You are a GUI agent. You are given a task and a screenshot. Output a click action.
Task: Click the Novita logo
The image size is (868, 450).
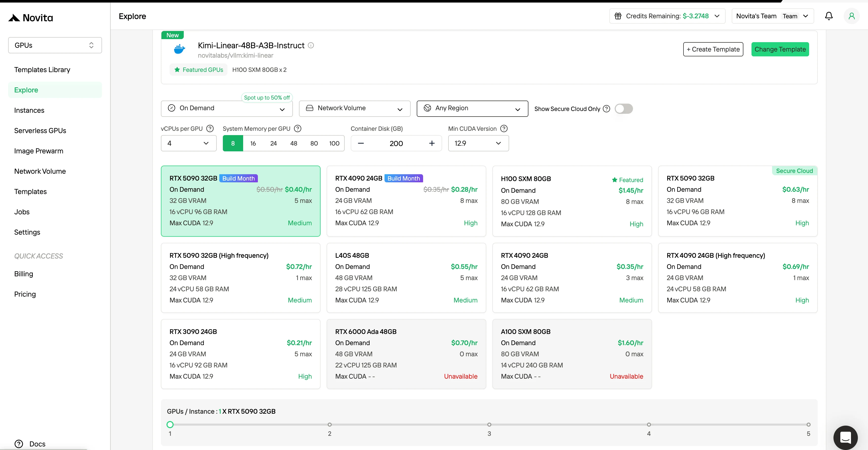[x=31, y=18]
